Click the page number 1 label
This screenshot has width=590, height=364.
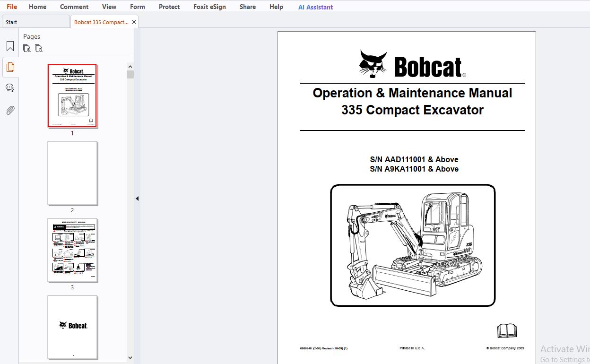coord(72,133)
